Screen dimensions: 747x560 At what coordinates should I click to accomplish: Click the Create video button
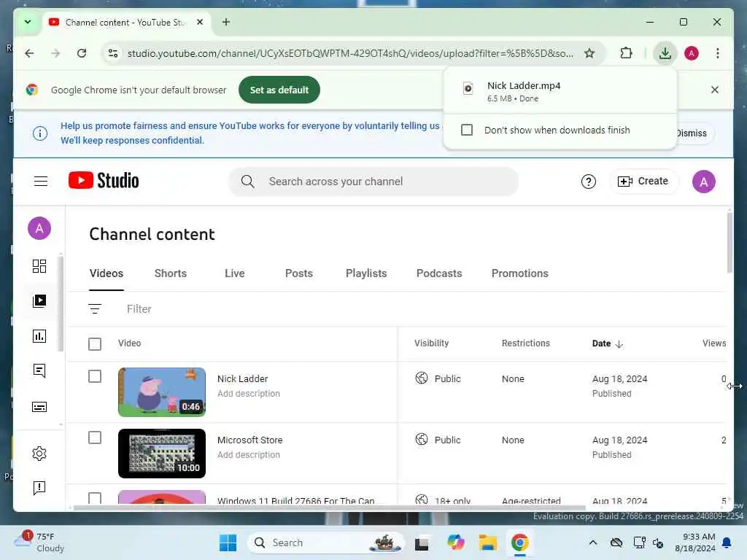643,181
